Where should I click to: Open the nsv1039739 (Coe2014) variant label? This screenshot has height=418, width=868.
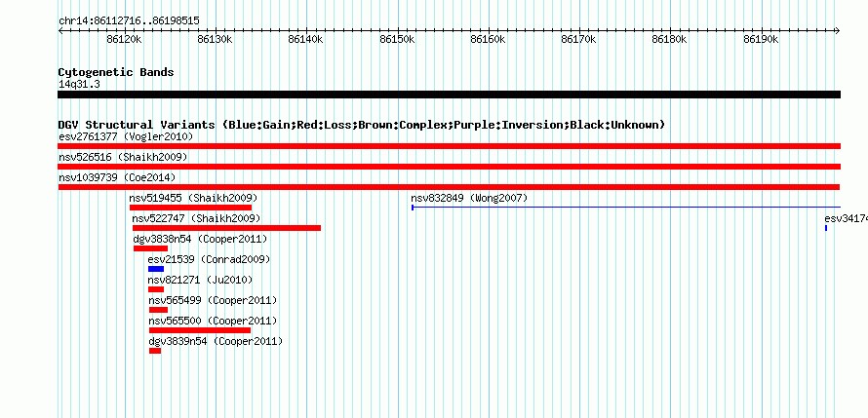pyautogui.click(x=117, y=177)
